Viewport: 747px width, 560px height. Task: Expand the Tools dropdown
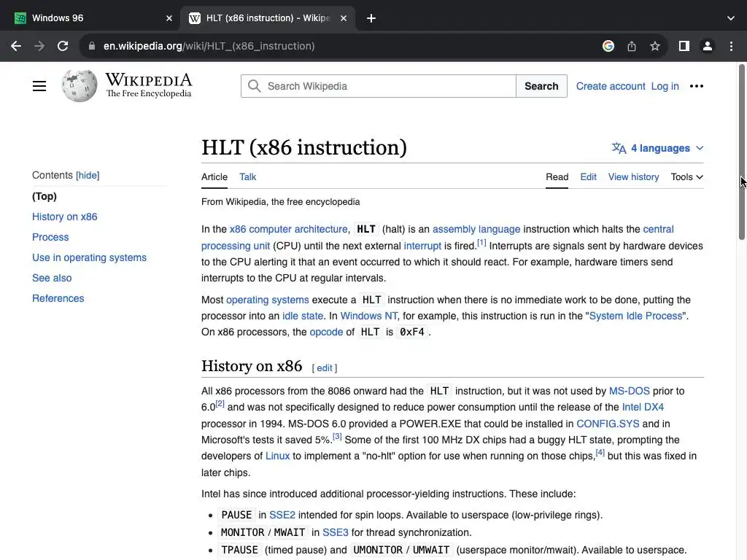(x=687, y=176)
